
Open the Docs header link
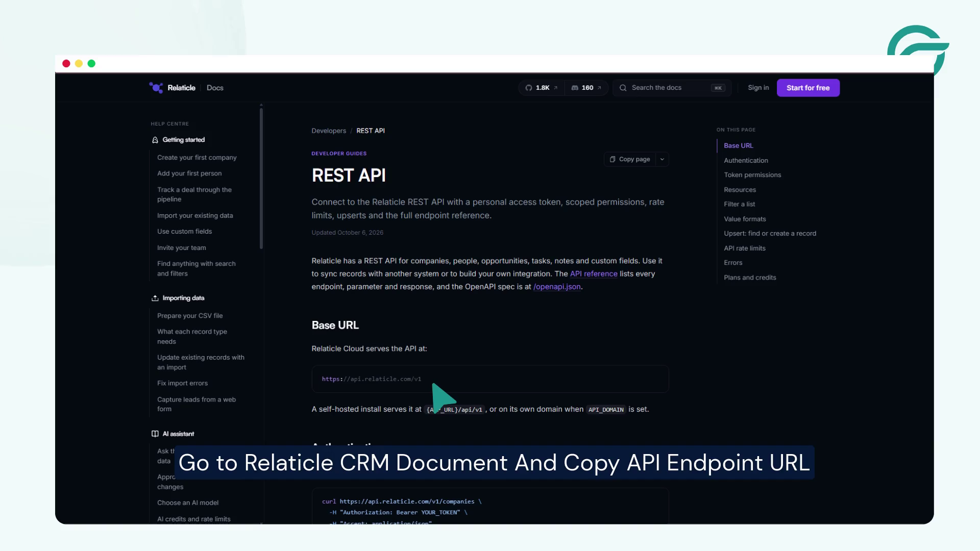tap(215, 88)
